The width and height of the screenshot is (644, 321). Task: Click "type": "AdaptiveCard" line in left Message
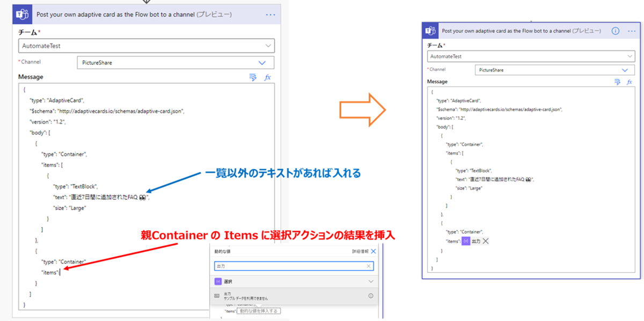pos(57,100)
